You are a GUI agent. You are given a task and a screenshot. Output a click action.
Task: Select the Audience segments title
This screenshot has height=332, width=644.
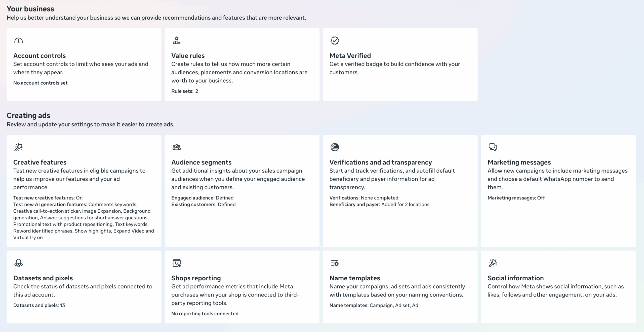(x=201, y=162)
